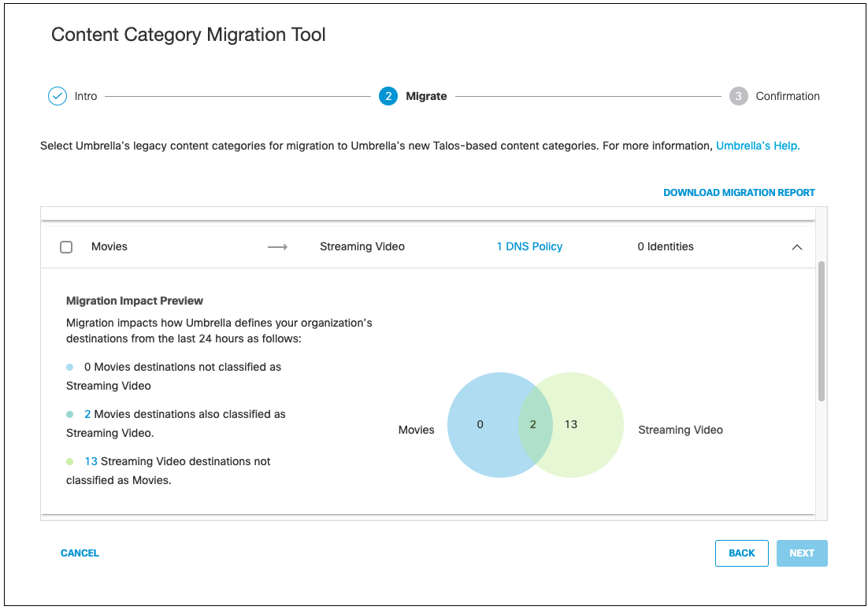Click the vertical scrollbar thumb of the category list

(x=822, y=331)
